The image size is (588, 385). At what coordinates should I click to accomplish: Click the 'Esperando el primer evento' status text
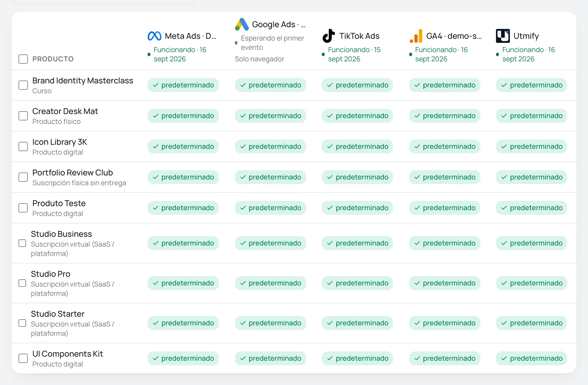272,43
